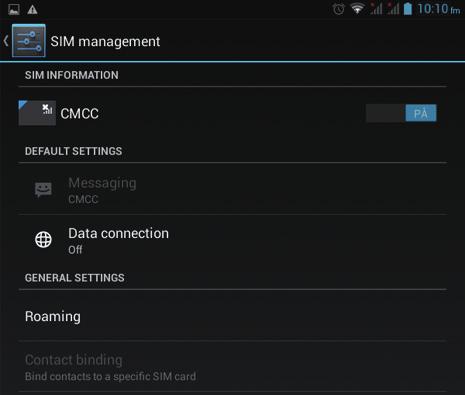This screenshot has height=395, width=465.
Task: Tap the back chevron beside the settings icon
Action: (6, 41)
